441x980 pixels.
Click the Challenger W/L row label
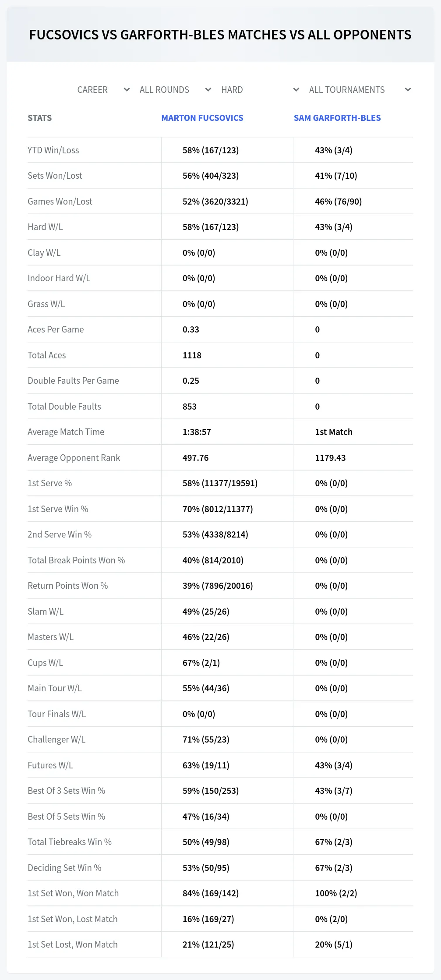coord(56,739)
